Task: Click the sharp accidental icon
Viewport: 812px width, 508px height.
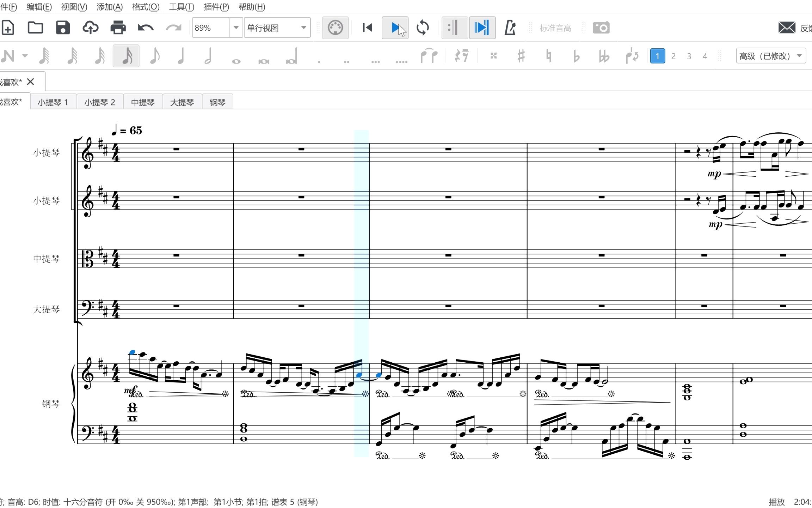Action: pos(521,56)
